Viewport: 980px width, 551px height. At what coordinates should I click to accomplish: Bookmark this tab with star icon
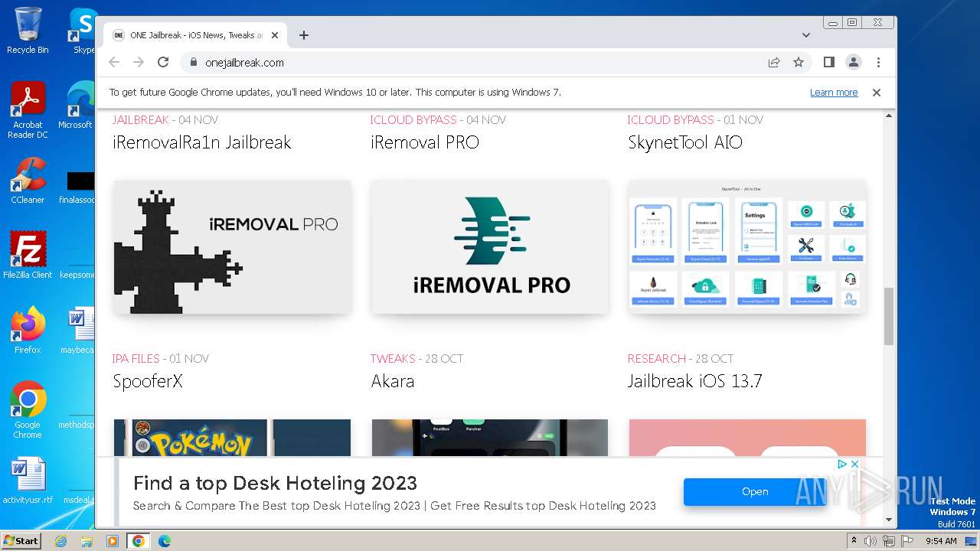coord(799,63)
